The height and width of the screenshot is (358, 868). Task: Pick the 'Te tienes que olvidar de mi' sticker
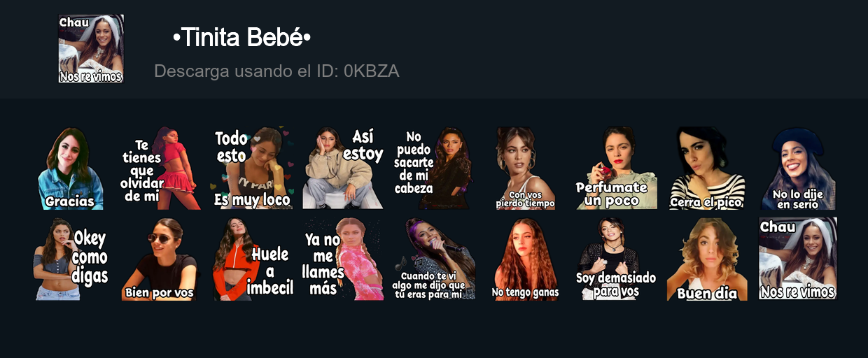160,168
